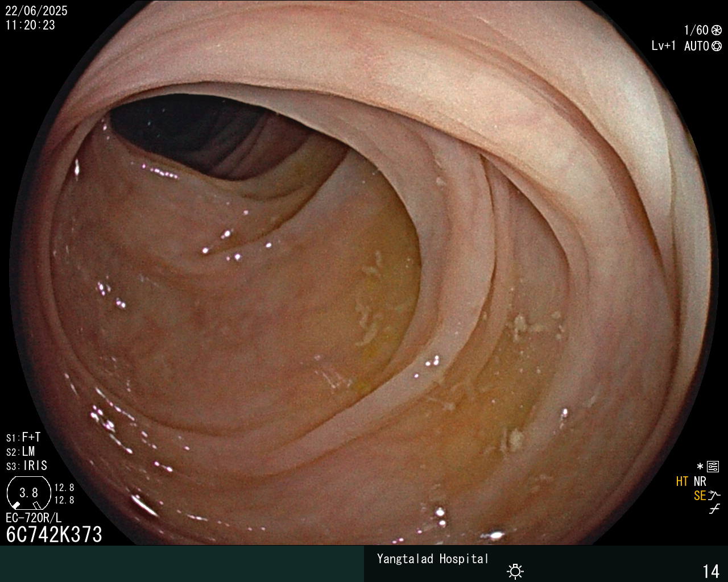Image resolution: width=728 pixels, height=582 pixels.
Task: Click the tone curve icon below SE
Action: pyautogui.click(x=714, y=509)
